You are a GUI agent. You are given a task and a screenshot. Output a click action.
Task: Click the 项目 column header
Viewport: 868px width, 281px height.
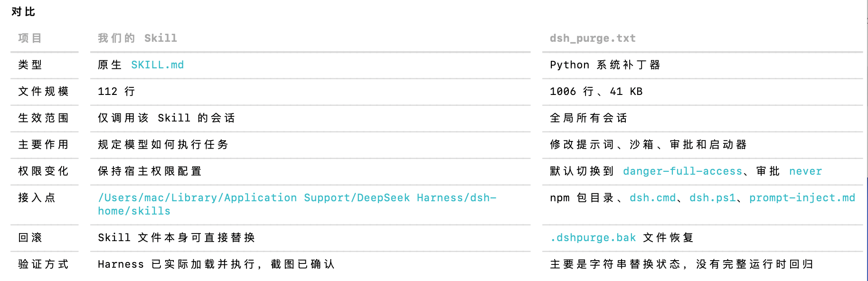pos(30,38)
